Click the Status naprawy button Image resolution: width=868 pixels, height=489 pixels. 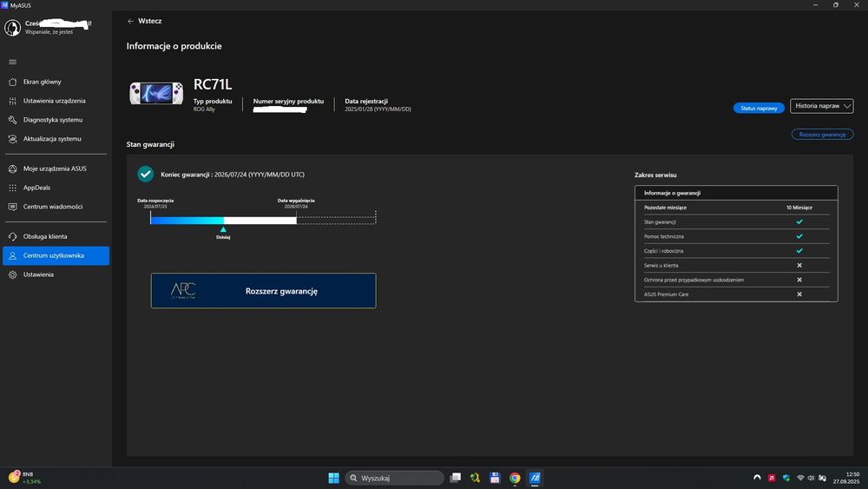[x=759, y=108]
